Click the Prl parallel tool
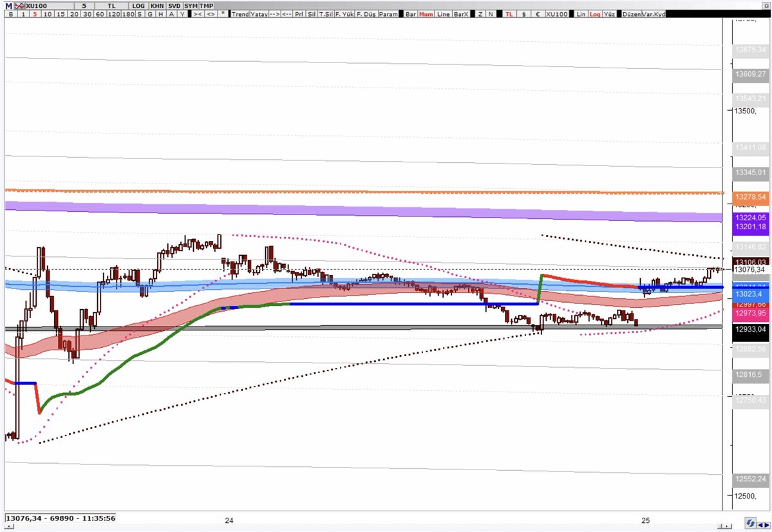The width and height of the screenshot is (772, 532). tap(299, 14)
